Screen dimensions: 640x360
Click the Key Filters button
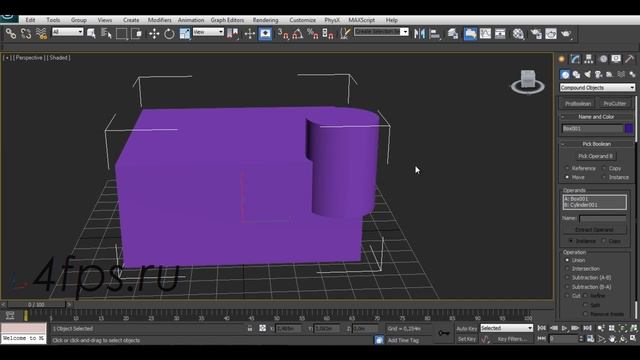point(512,339)
